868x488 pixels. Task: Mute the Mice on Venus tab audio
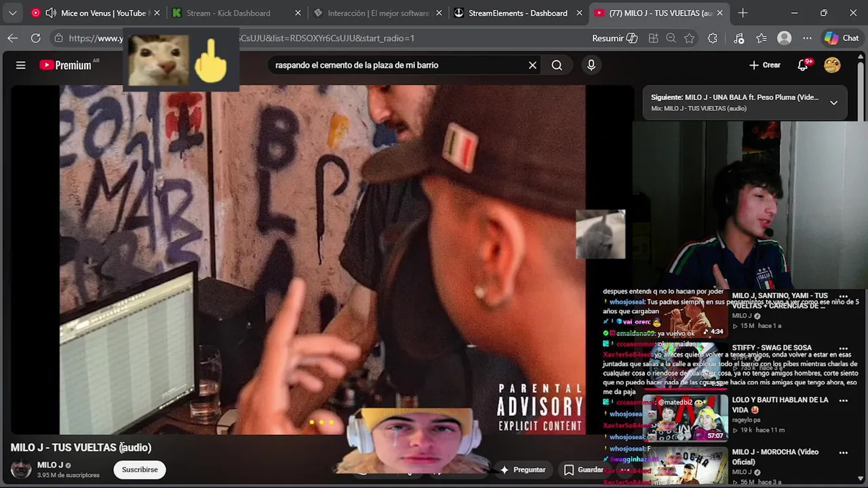pyautogui.click(x=51, y=13)
